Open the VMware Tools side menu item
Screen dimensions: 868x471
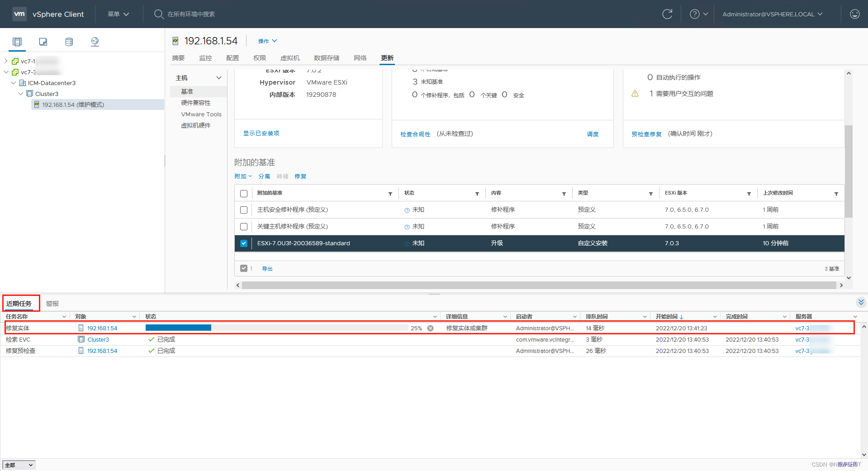point(201,114)
